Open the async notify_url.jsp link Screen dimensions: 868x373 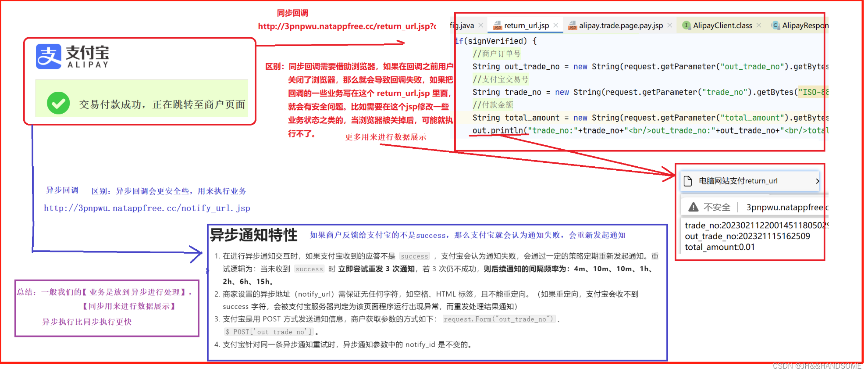[147, 208]
